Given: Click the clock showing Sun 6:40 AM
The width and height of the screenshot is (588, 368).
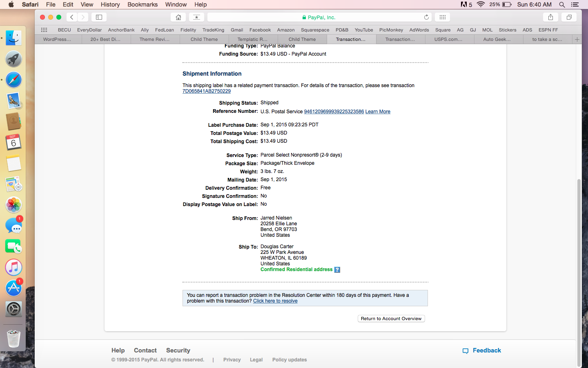Looking at the screenshot, I should pos(535,4).
